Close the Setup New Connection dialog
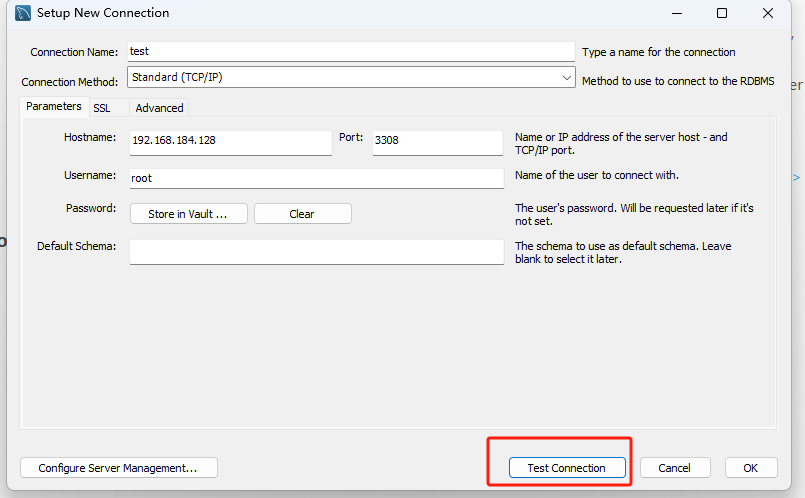This screenshot has width=805, height=498. (768, 13)
